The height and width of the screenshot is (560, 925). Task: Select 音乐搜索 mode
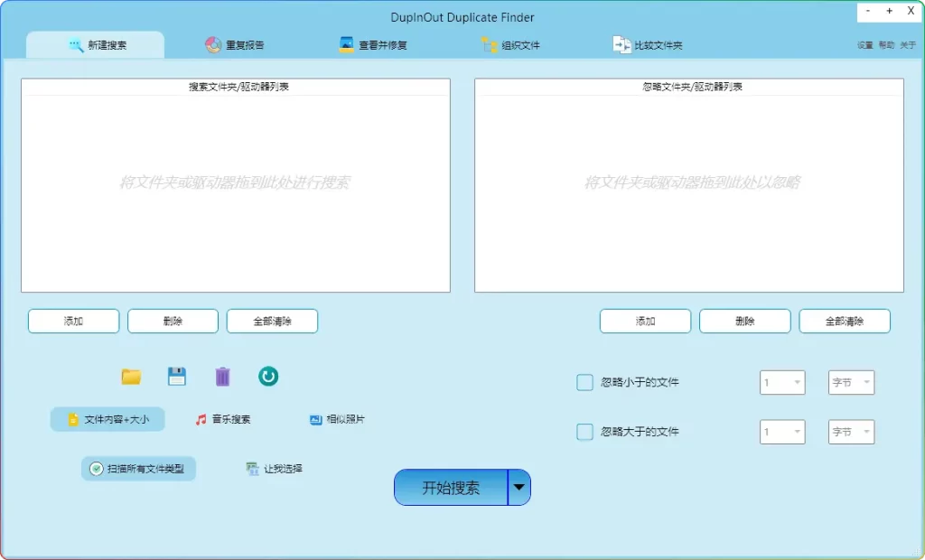pos(223,420)
